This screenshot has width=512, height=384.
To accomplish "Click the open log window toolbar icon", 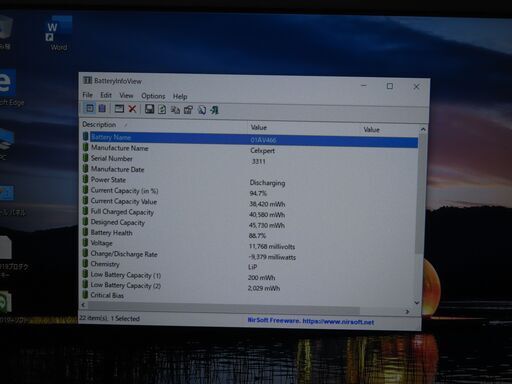I will [119, 109].
